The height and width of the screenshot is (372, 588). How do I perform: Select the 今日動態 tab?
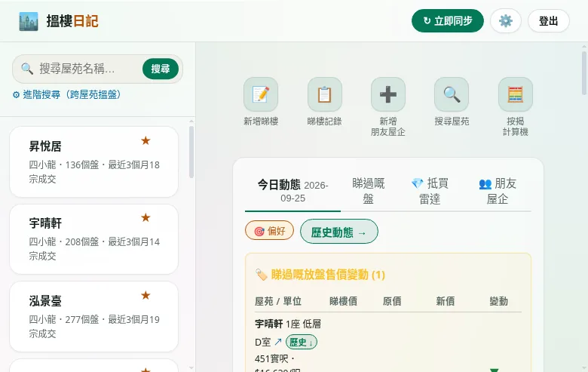coord(292,191)
